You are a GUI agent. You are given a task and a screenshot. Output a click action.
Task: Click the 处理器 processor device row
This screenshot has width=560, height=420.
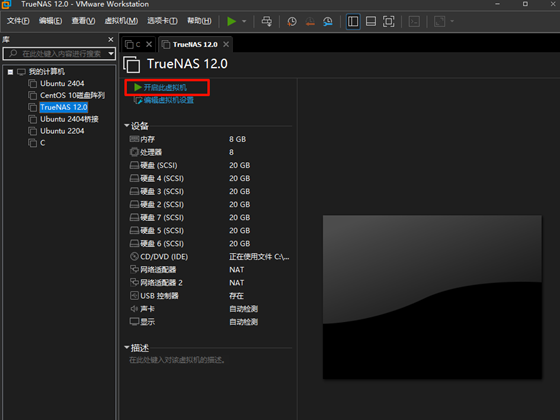point(210,152)
